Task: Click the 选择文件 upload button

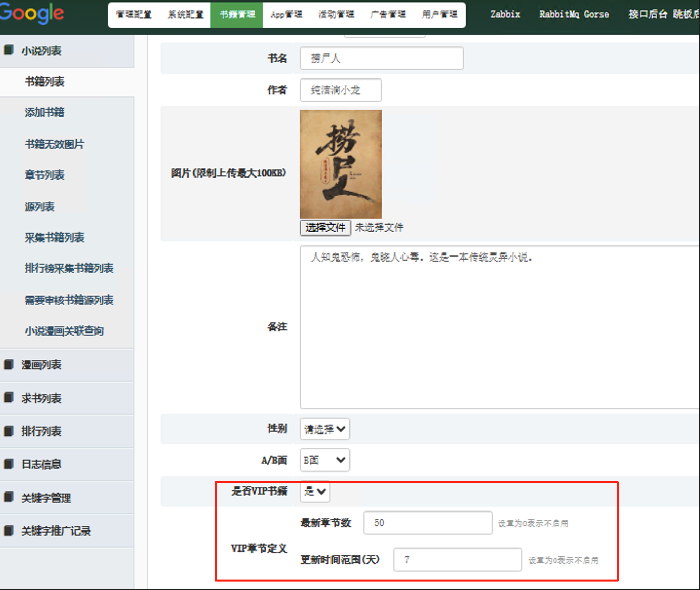Action: [325, 227]
